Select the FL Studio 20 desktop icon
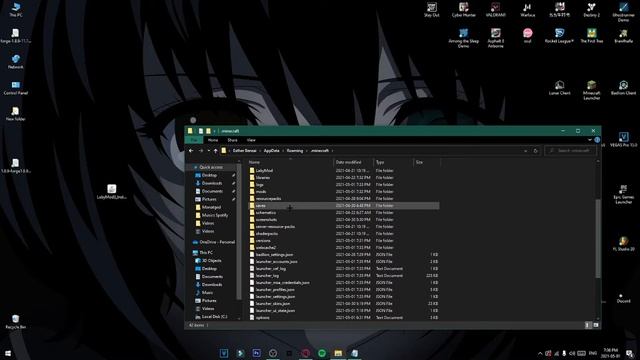Viewport: 640px width, 360px height. 623,244
